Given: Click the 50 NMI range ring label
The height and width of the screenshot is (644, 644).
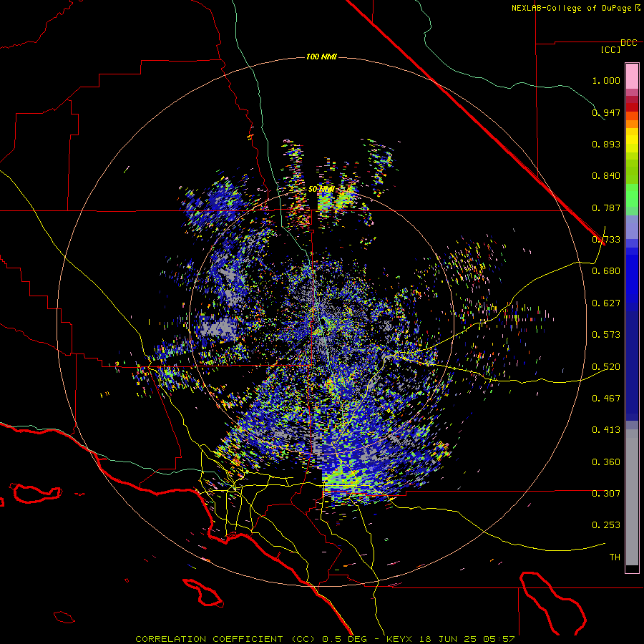Looking at the screenshot, I should pyautogui.click(x=321, y=190).
